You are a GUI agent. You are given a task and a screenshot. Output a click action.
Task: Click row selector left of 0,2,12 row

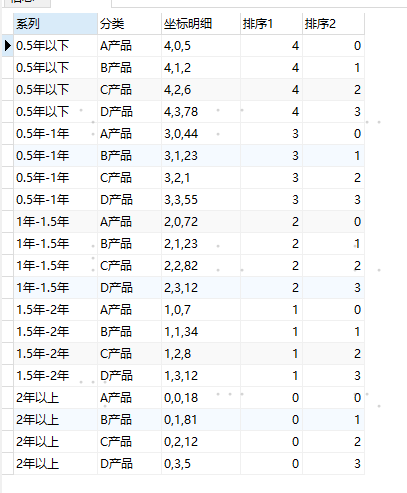[8, 442]
